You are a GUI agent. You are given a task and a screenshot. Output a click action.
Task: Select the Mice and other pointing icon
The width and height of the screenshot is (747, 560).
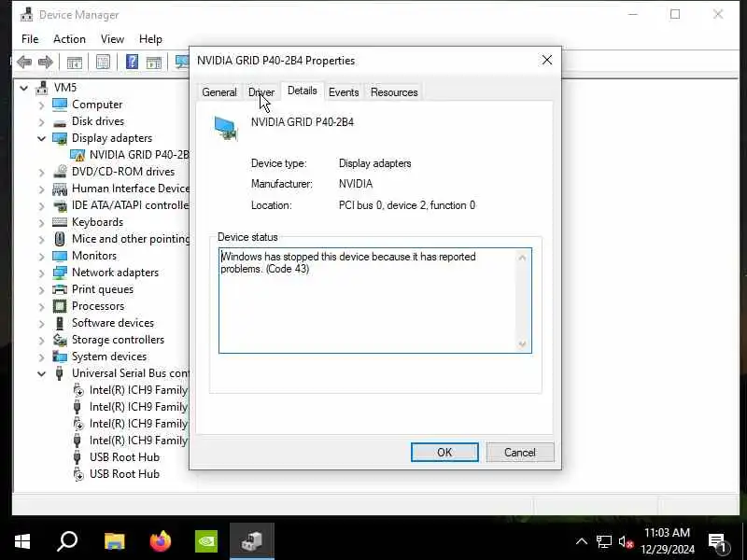click(x=60, y=239)
